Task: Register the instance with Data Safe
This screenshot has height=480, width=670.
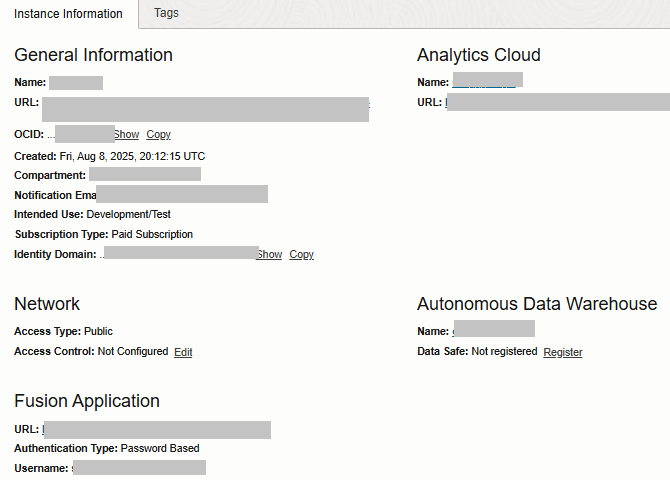Action: [562, 352]
